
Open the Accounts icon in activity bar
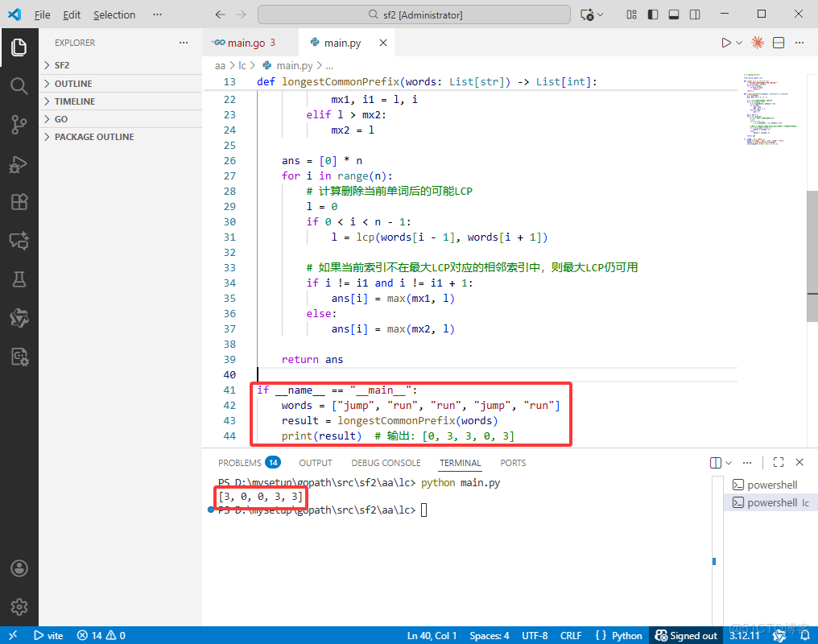tap(19, 568)
